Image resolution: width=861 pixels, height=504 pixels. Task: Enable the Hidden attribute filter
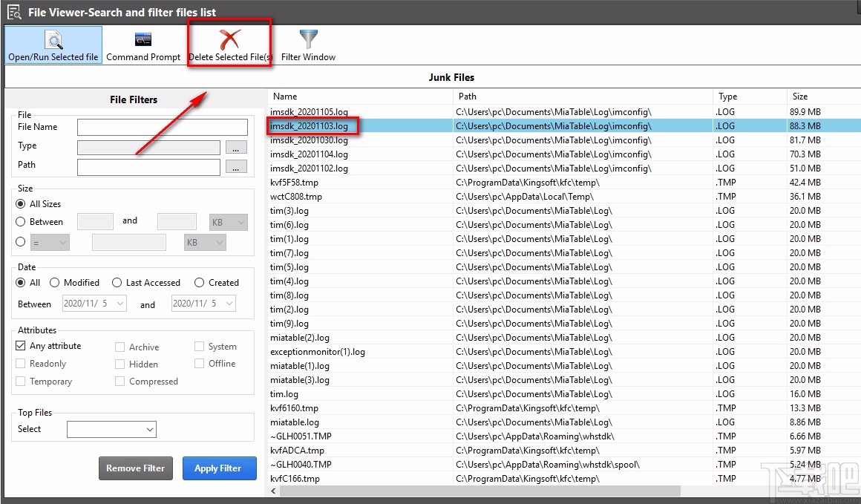pos(119,364)
